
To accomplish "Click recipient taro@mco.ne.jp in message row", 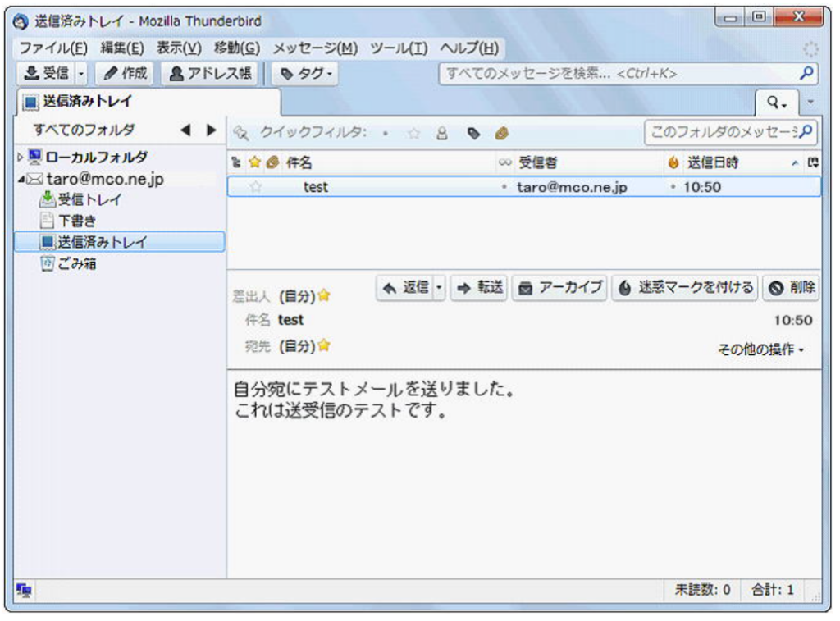I will [x=572, y=187].
